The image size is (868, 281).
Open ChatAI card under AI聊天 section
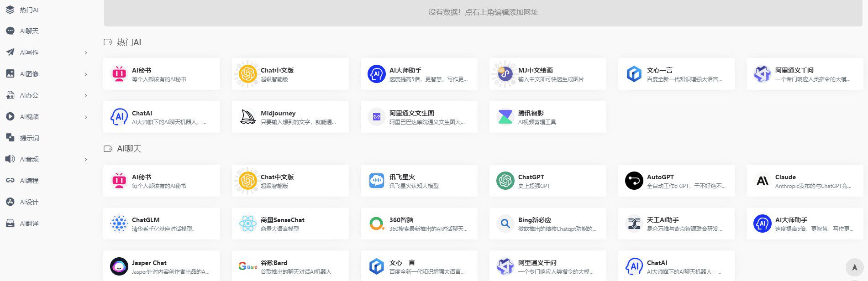pyautogui.click(x=677, y=265)
